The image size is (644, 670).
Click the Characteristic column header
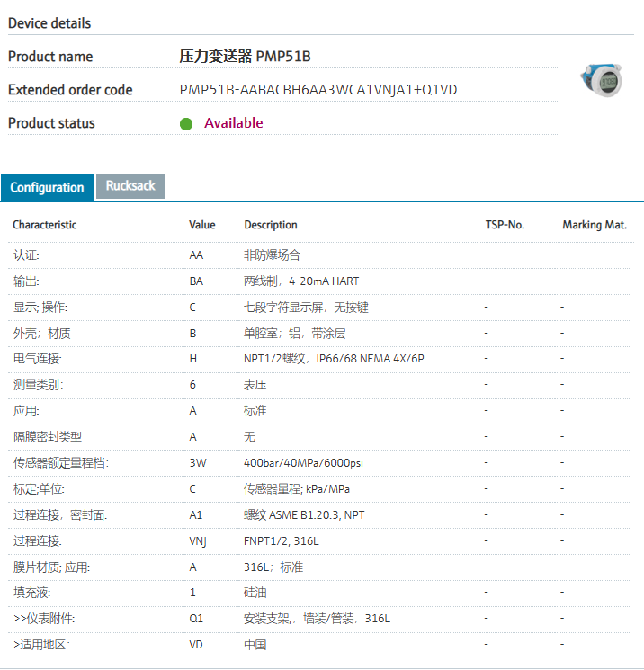45,225
